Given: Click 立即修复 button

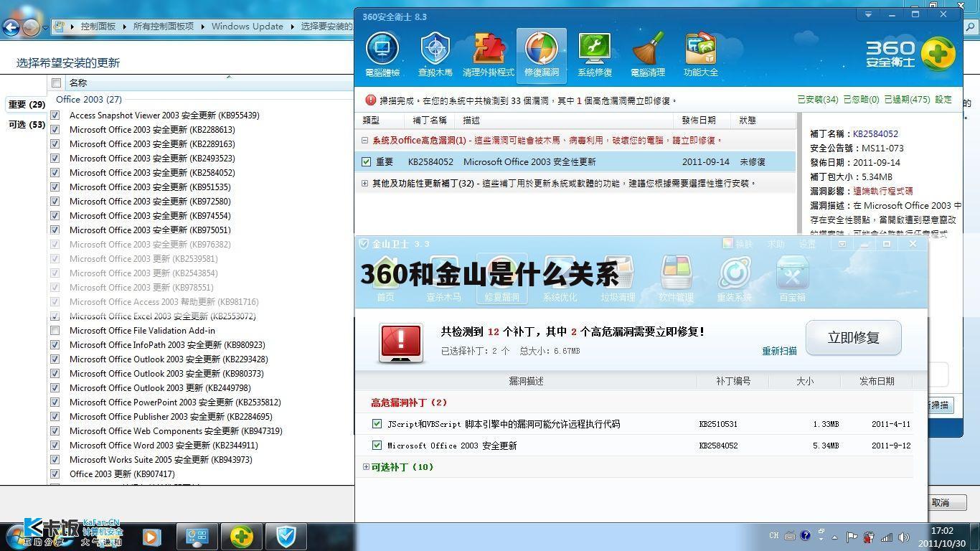Looking at the screenshot, I should point(854,338).
